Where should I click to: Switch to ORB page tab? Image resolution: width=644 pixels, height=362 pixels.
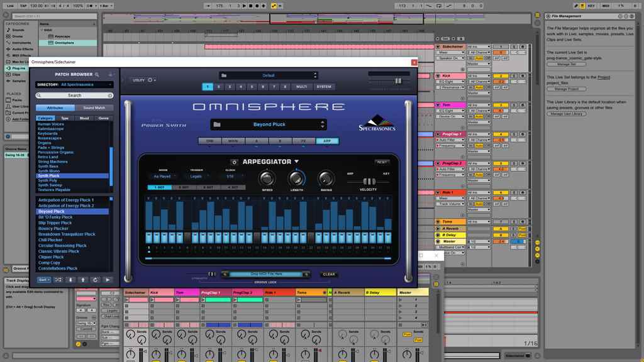210,141
